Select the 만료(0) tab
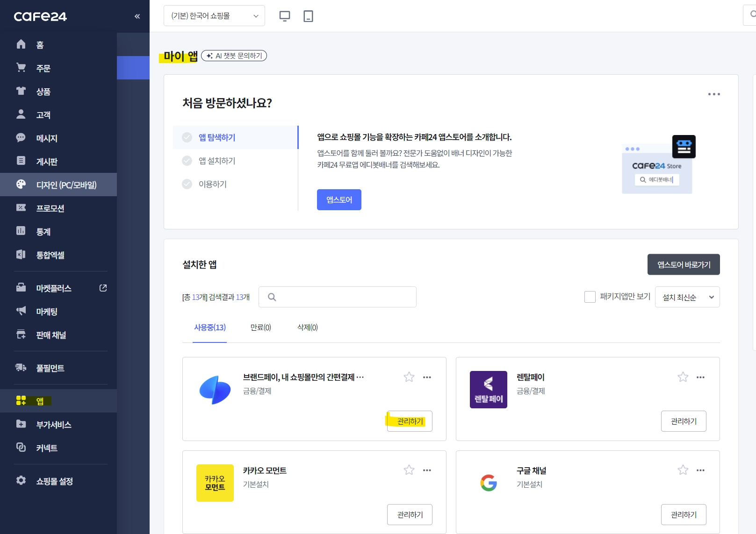756x534 pixels. [261, 328]
